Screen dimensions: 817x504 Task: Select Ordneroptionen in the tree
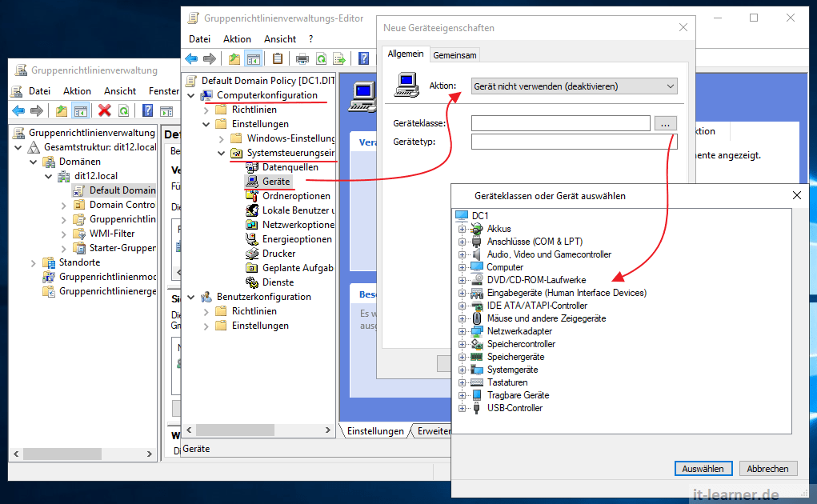(296, 196)
